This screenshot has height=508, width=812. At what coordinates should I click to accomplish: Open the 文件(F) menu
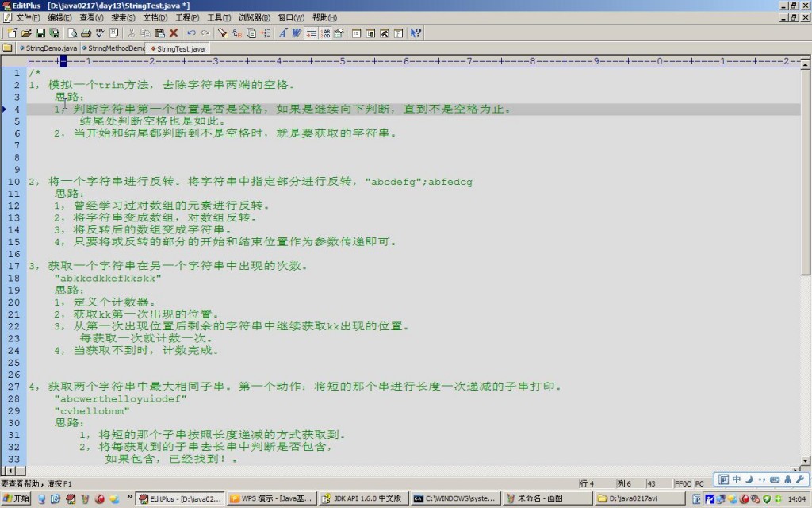[x=28, y=17]
